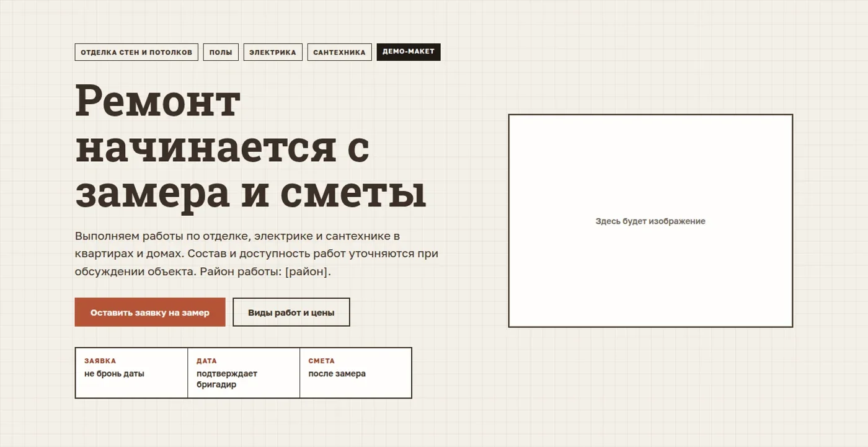Choose the «Сантехника» tag

[339, 52]
